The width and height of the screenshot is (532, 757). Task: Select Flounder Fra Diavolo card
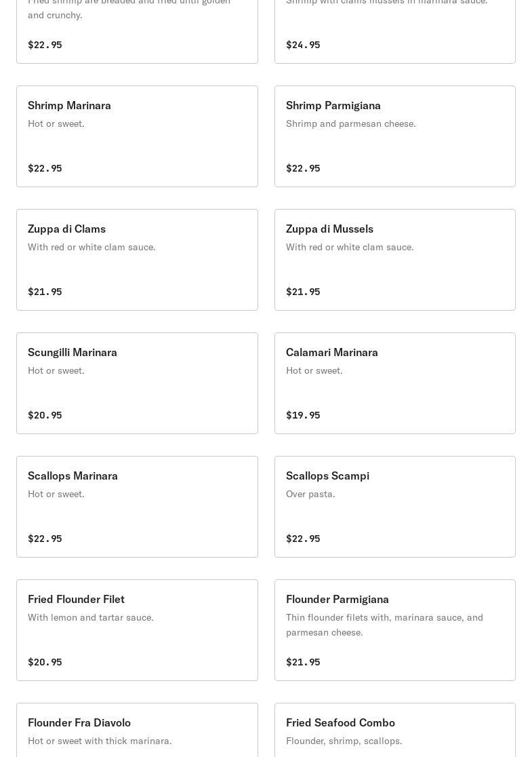pos(137,730)
